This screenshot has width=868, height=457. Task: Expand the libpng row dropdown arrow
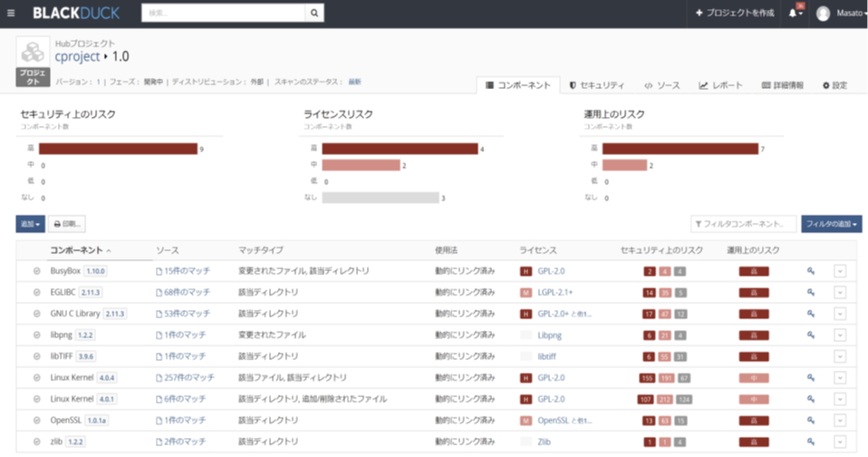[840, 335]
